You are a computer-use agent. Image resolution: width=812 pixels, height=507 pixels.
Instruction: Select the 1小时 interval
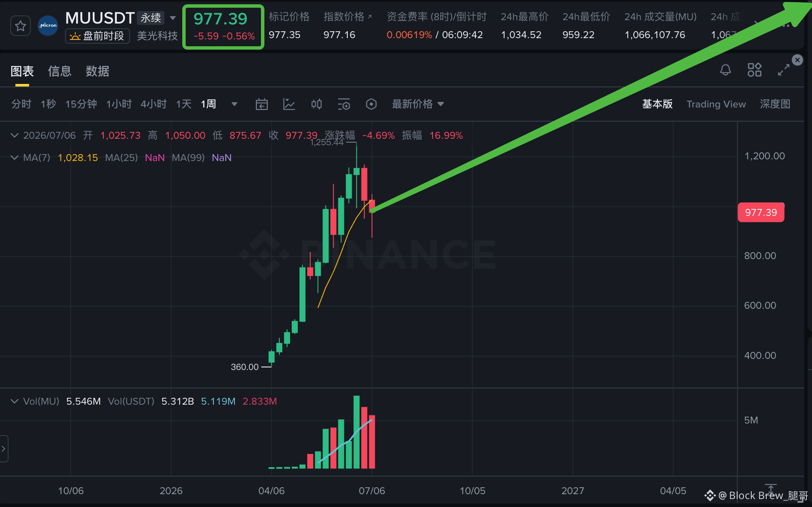(119, 104)
